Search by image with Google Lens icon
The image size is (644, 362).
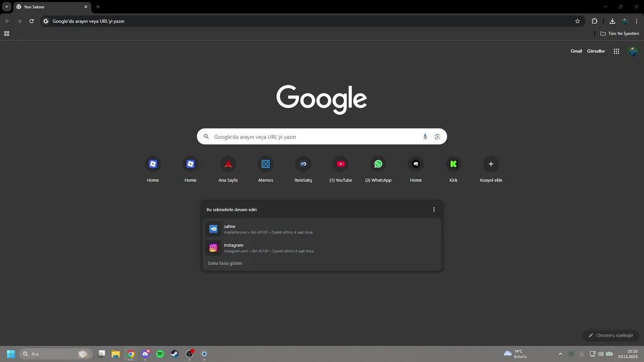pos(437,137)
